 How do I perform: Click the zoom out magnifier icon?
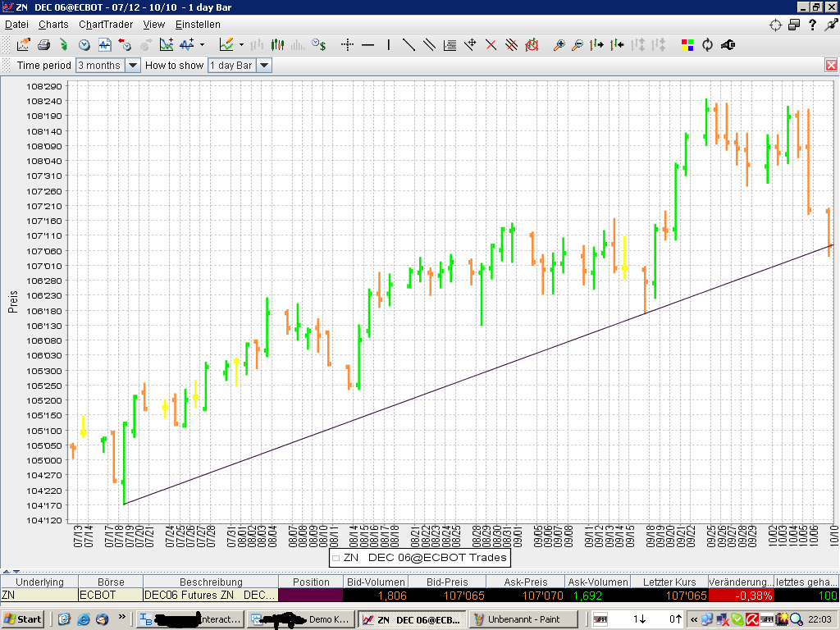pyautogui.click(x=577, y=45)
